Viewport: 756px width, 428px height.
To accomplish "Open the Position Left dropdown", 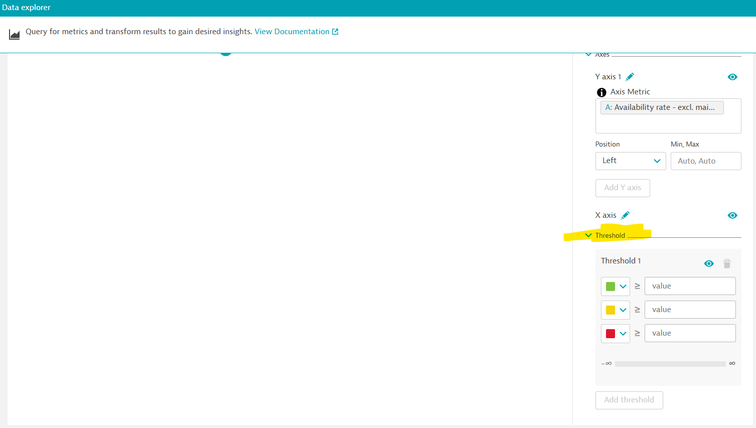I will pyautogui.click(x=630, y=161).
